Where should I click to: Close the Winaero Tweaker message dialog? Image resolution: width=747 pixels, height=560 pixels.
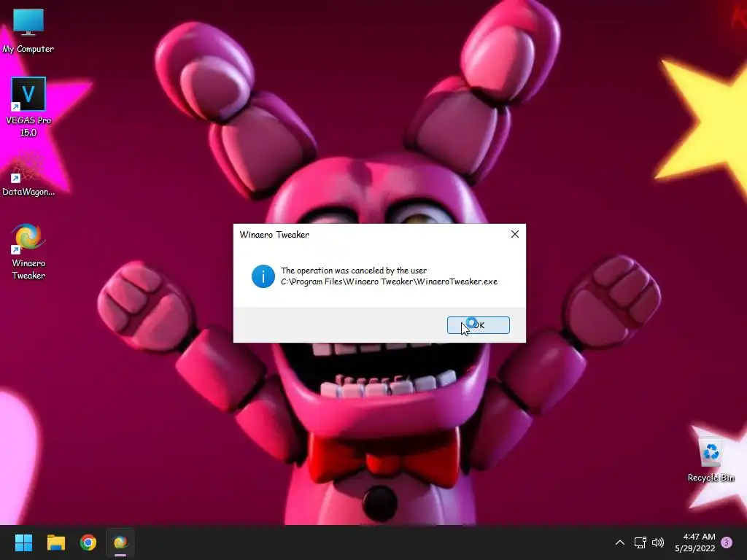(515, 234)
